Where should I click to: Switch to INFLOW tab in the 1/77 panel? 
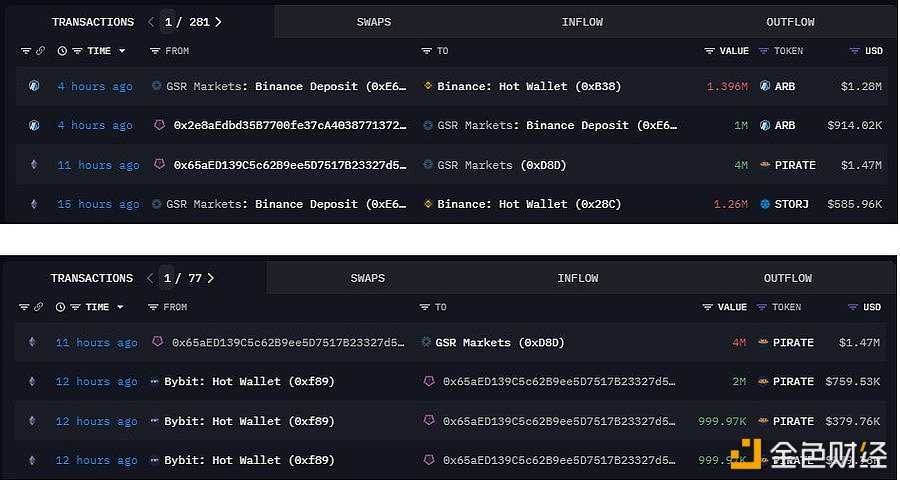click(577, 278)
